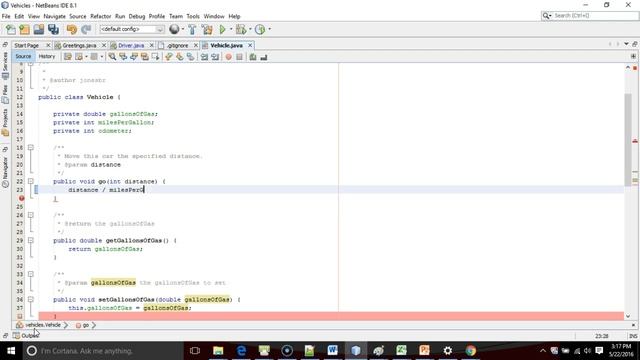The image size is (640, 360).
Task: Switch to the Start Page tab
Action: (x=27, y=45)
